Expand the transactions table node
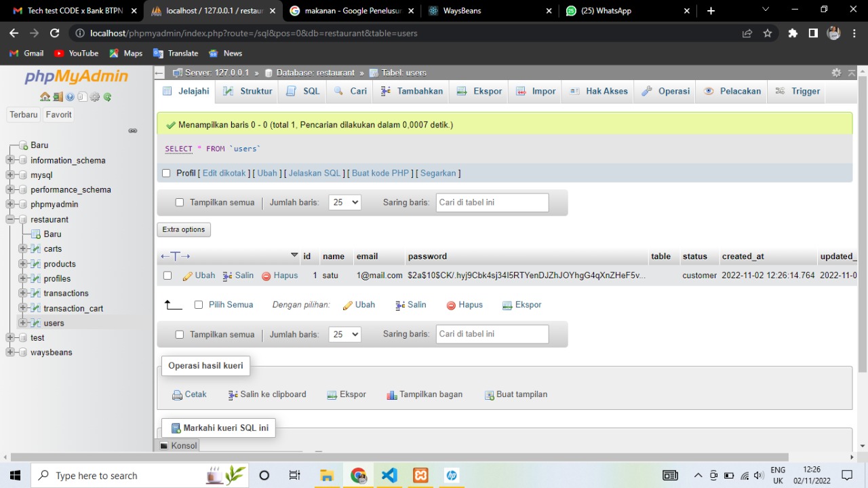 [23, 293]
